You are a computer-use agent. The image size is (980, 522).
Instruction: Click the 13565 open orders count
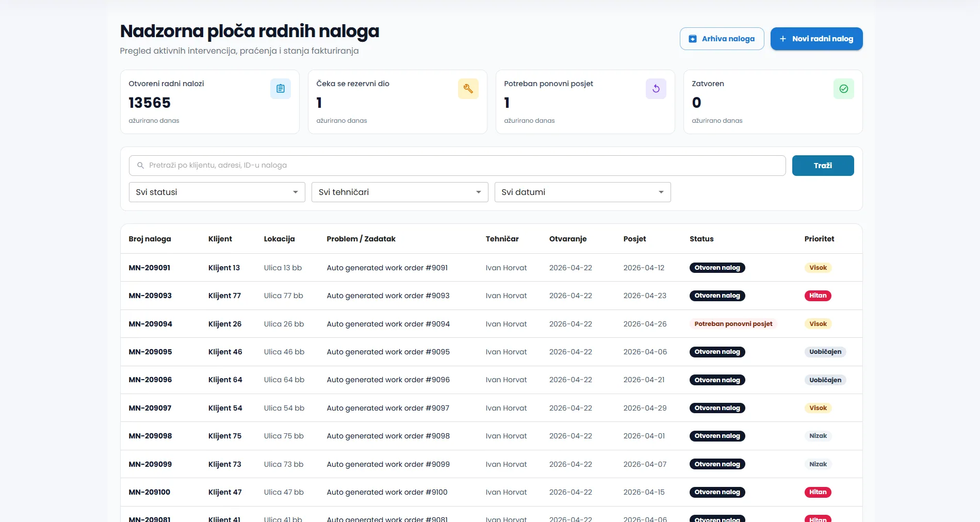[150, 103]
